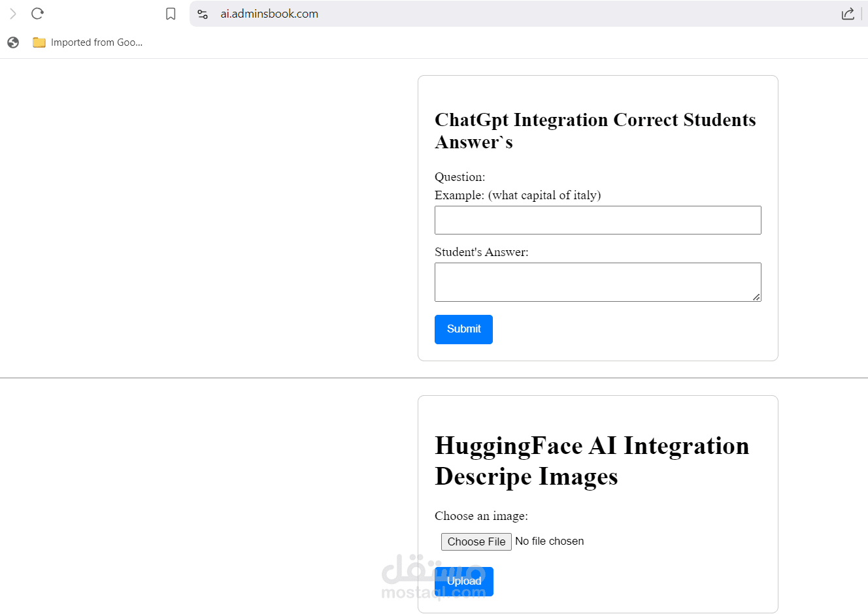This screenshot has width=868, height=614.
Task: Click the 'Student's Answer:' label
Action: pos(482,252)
